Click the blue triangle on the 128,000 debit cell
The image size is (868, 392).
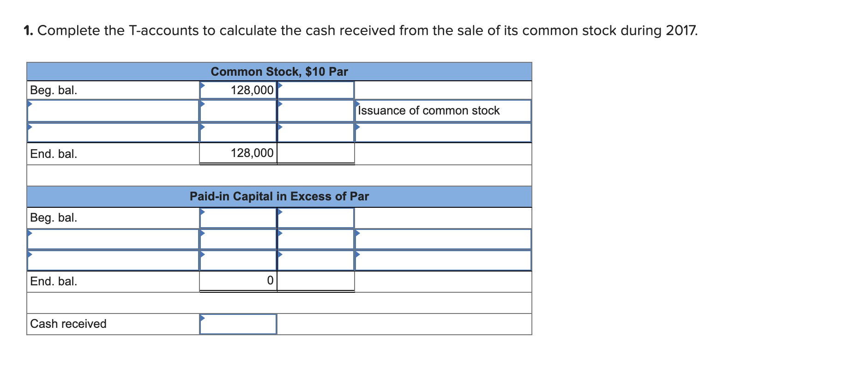[x=202, y=86]
